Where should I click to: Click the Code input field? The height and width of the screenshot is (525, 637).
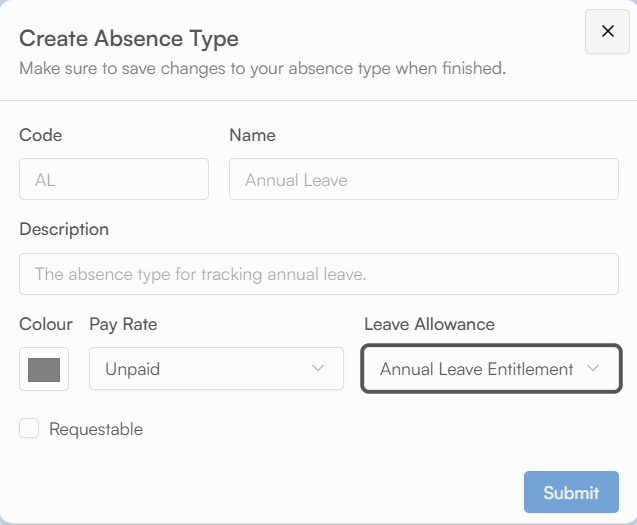114,180
